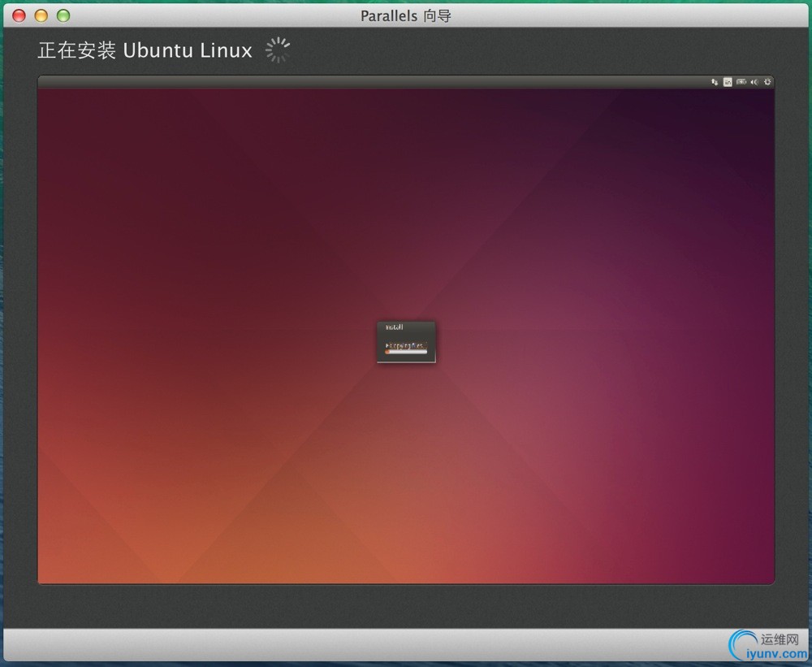The height and width of the screenshot is (667, 812).
Task: Minimize the Parallels 向导 window
Action: pyautogui.click(x=41, y=15)
